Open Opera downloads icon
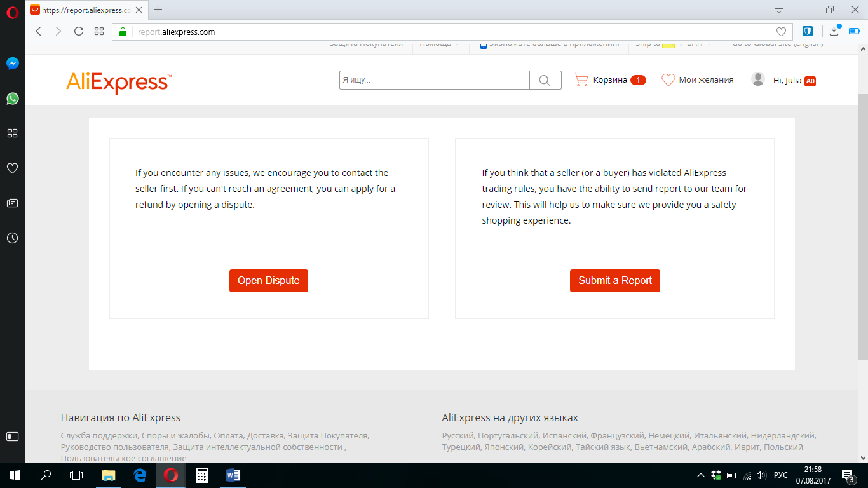 (835, 30)
